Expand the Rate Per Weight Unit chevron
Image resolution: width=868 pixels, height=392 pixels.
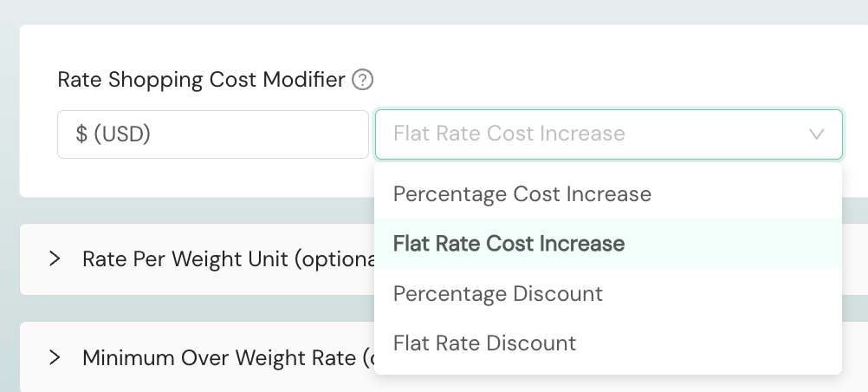coord(55,258)
